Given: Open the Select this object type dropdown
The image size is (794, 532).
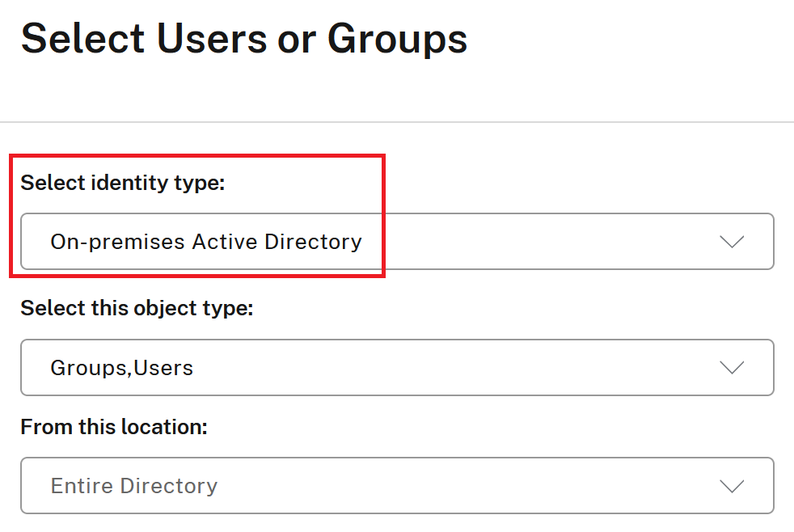Looking at the screenshot, I should 396,368.
